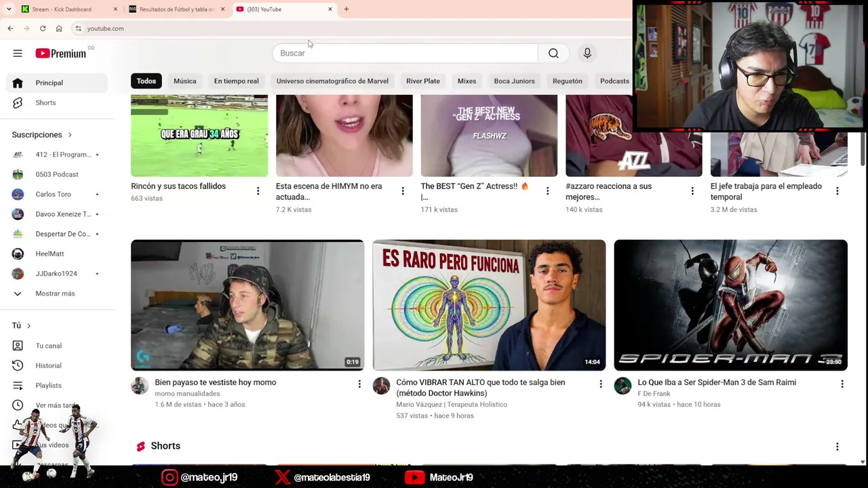Filter by the Boca Juniors chip

[514, 81]
